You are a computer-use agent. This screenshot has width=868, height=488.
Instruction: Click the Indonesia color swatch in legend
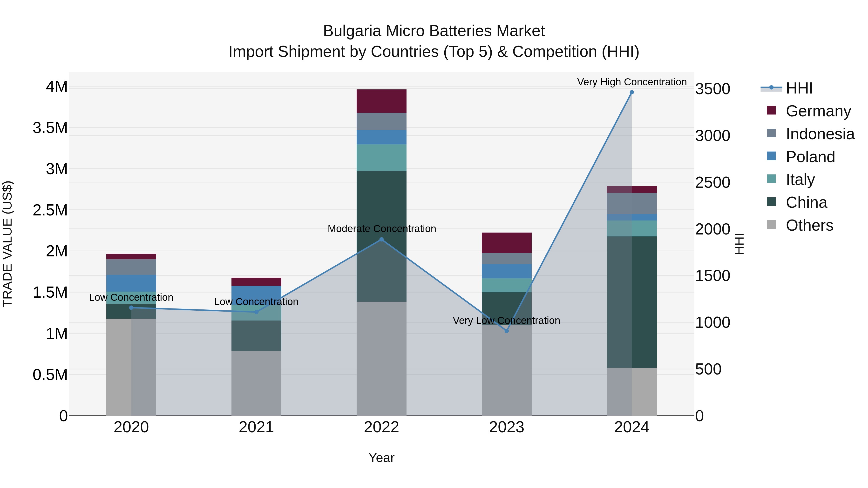pos(771,133)
